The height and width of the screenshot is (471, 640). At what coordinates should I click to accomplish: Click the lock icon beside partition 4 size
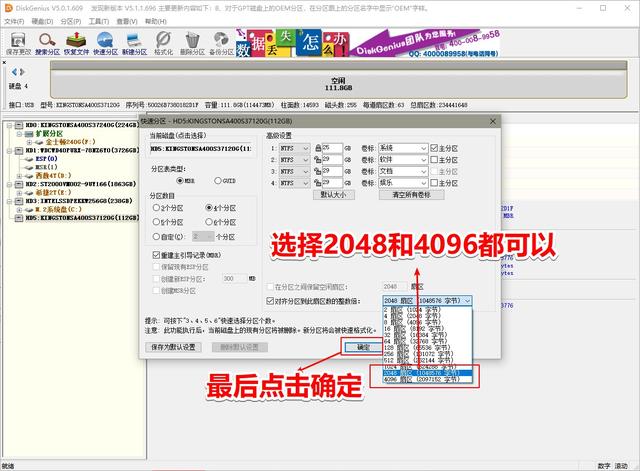[318, 183]
